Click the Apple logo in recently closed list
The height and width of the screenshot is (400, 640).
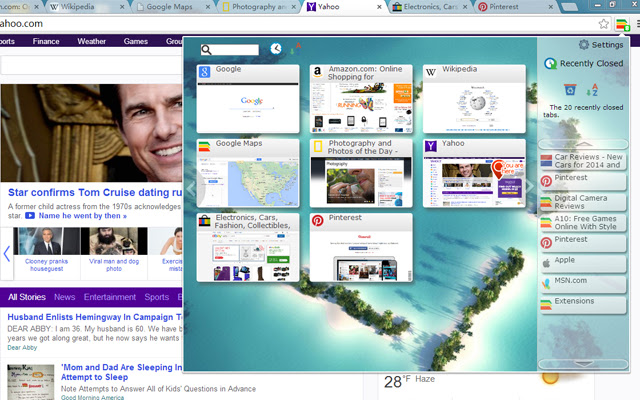click(x=546, y=263)
